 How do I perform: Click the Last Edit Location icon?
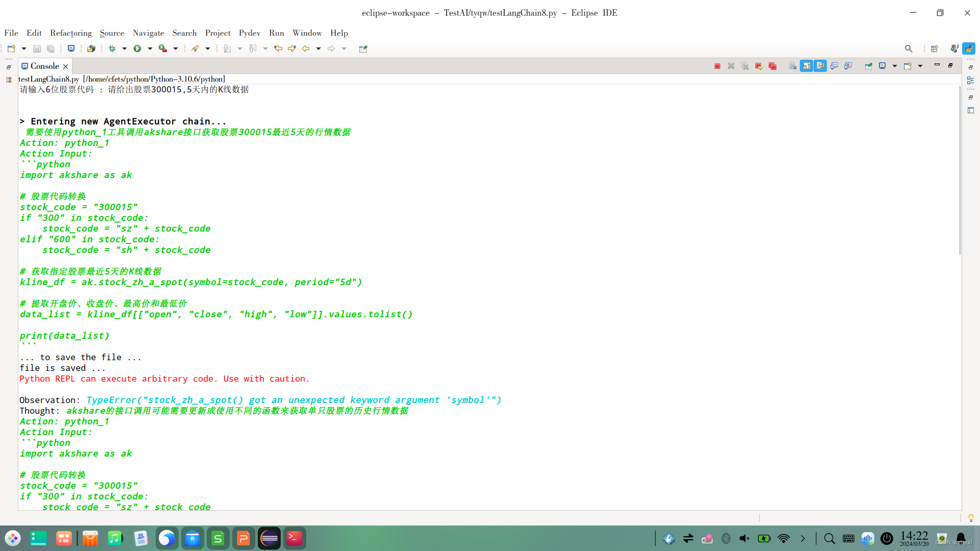[278, 48]
